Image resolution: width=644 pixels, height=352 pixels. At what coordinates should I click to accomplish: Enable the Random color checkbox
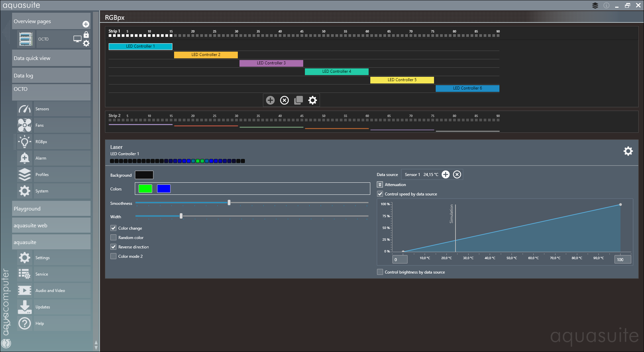(113, 238)
